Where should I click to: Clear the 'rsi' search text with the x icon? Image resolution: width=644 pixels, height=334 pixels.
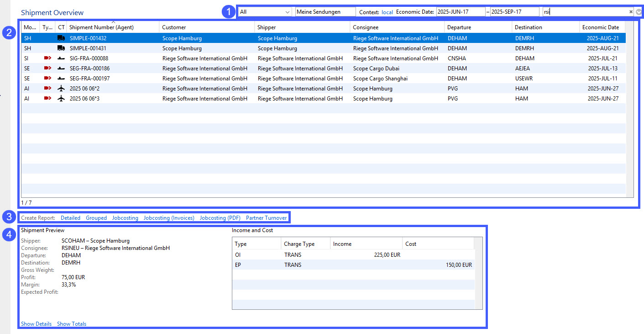tap(631, 12)
